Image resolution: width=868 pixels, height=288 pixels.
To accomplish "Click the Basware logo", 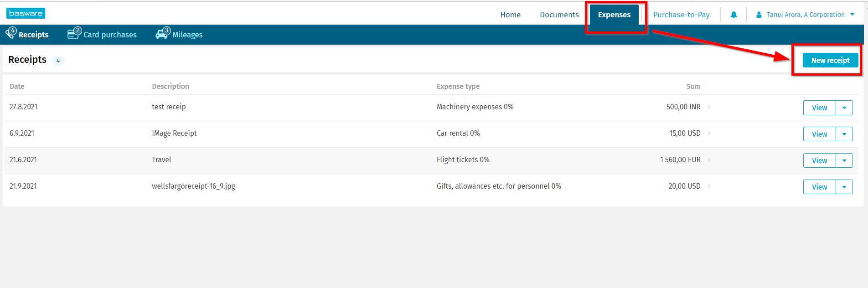I will click(x=26, y=13).
